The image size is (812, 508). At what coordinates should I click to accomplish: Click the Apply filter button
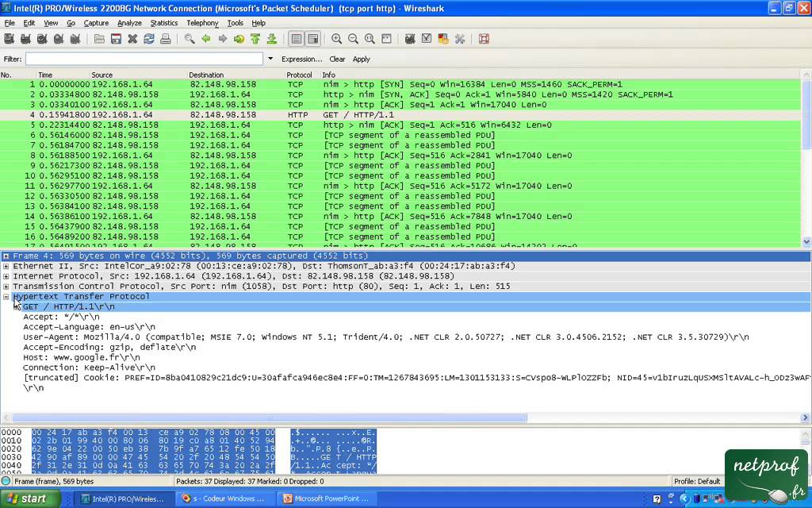(362, 59)
